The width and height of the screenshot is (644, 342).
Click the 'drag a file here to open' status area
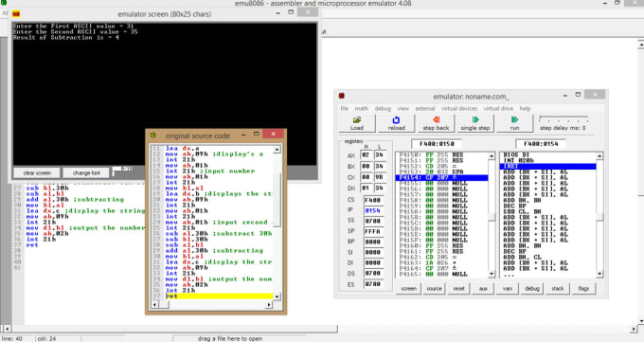[x=229, y=338]
